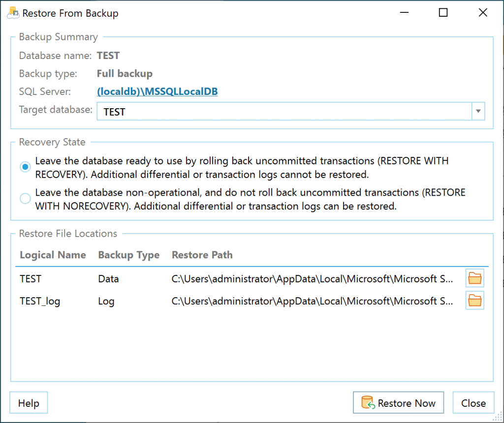The image size is (504, 423).
Task: Select RESTORE WITH RECOVERY option
Action: [x=25, y=167]
